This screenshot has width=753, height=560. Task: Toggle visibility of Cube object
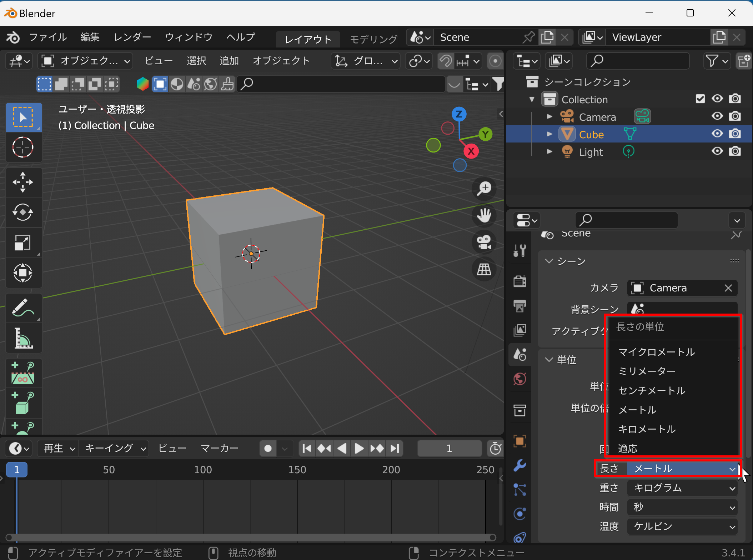[717, 134]
